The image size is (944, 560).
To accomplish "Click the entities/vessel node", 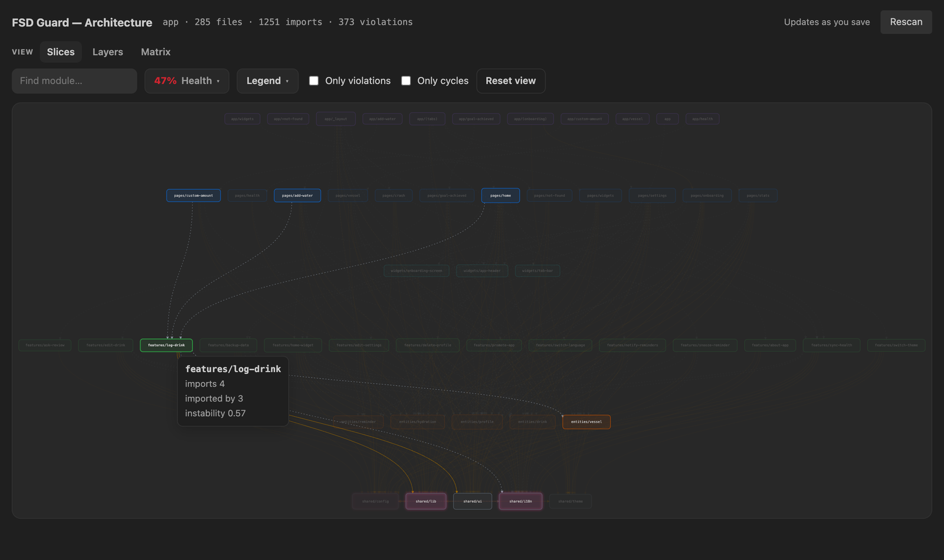I will (586, 421).
